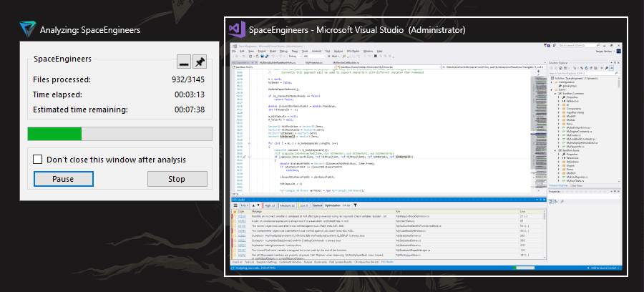This screenshot has height=292, width=644.
Task: Click the purple Visual Studio logo icon
Action: 237,29
